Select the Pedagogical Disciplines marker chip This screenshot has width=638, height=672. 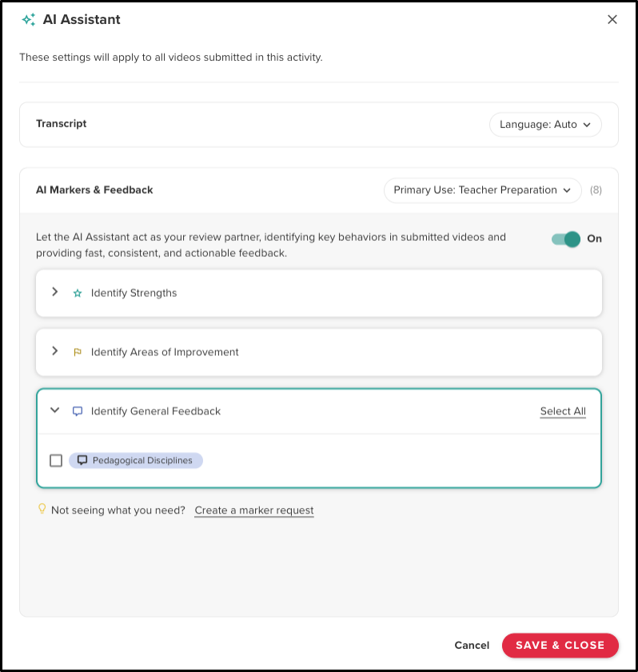tap(136, 460)
